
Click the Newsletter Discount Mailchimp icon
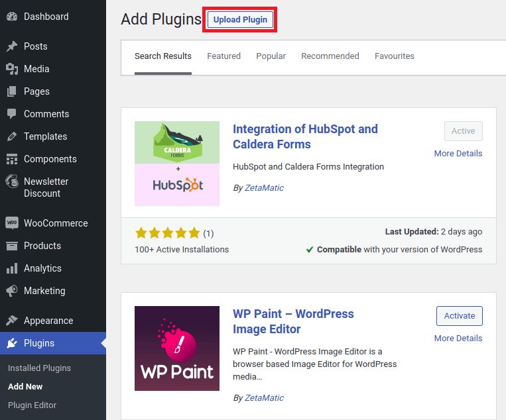click(12, 181)
